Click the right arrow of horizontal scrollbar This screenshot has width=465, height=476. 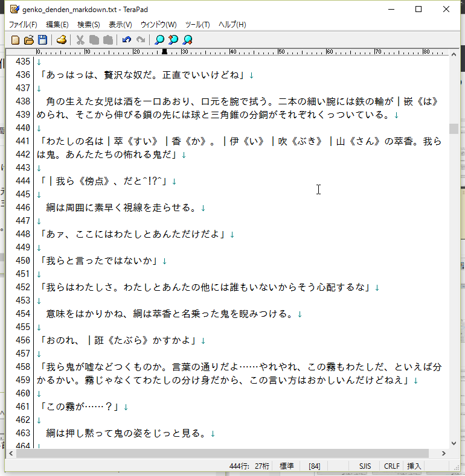[444, 453]
